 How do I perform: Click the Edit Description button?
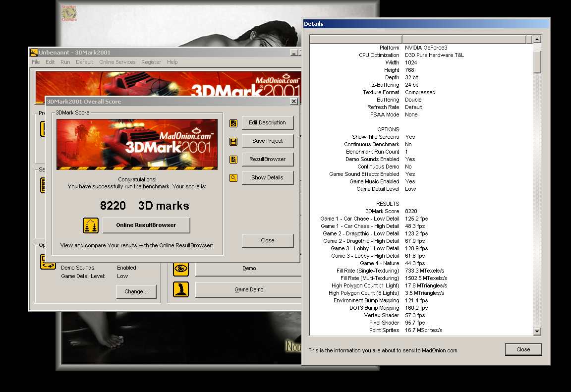(267, 123)
